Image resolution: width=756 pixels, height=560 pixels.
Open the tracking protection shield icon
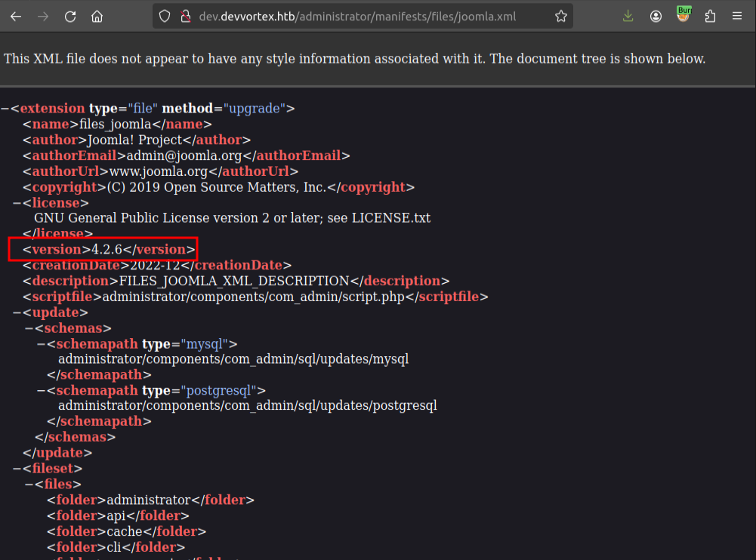pyautogui.click(x=166, y=16)
